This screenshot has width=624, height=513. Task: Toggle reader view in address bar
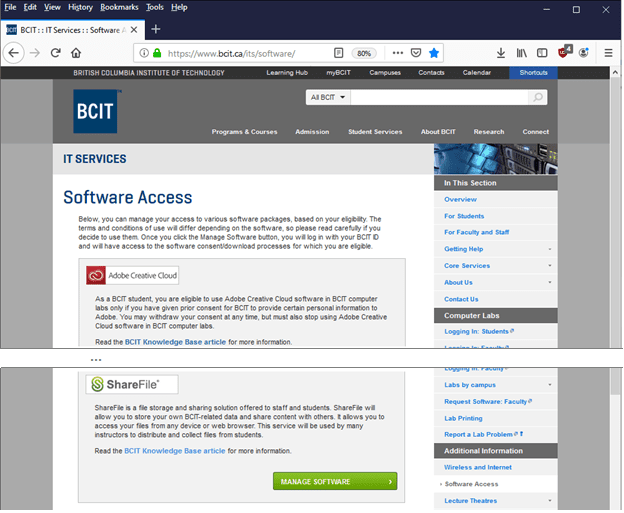tap(338, 53)
